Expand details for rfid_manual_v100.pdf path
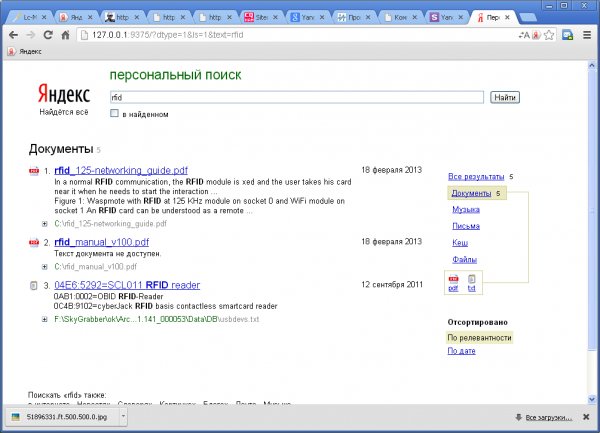The image size is (600, 433). click(45, 267)
